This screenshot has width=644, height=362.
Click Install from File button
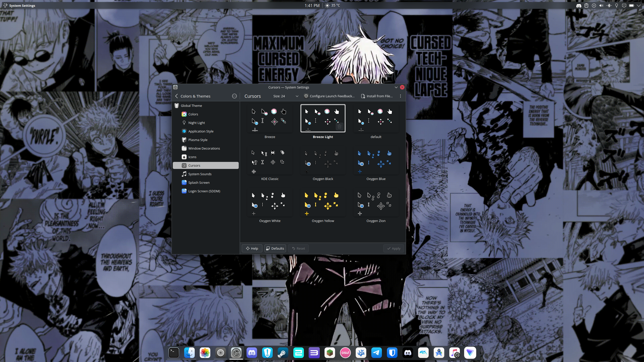point(377,96)
